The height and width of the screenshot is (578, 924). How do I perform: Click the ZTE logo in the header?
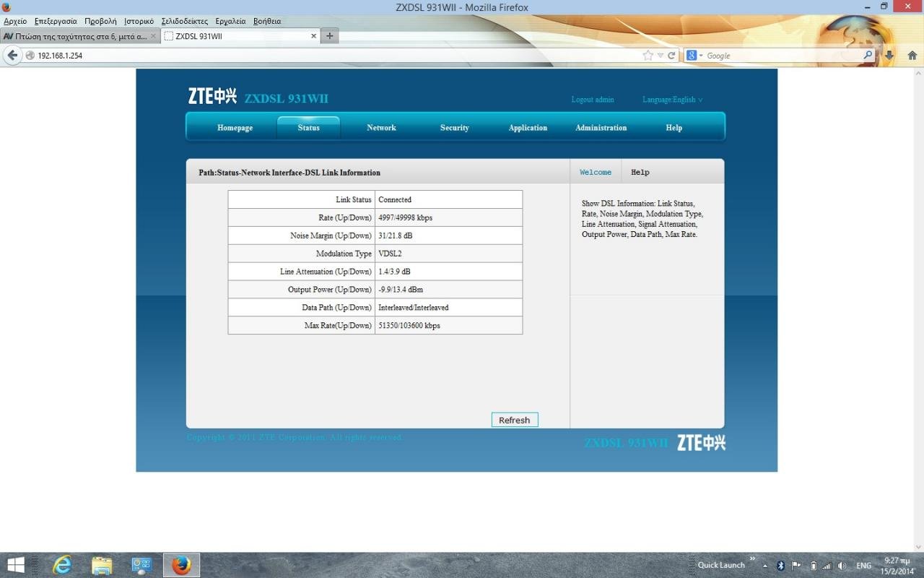pyautogui.click(x=212, y=96)
